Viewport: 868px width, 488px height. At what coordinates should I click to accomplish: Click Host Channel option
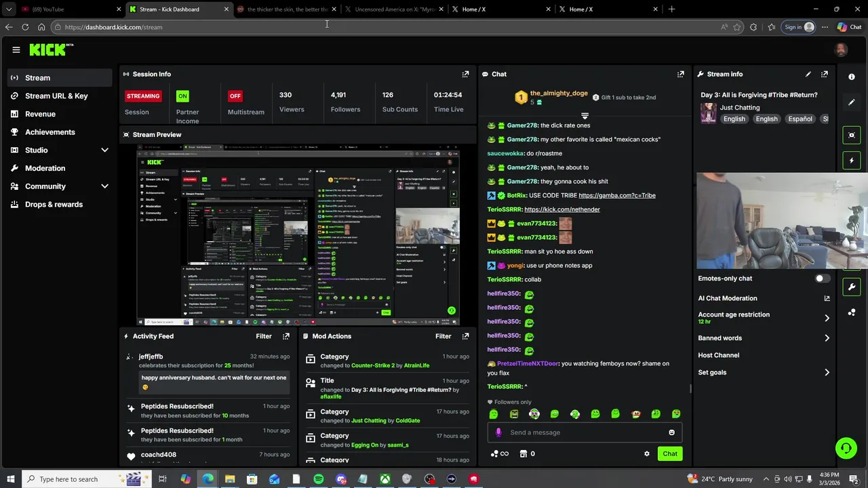click(x=718, y=355)
